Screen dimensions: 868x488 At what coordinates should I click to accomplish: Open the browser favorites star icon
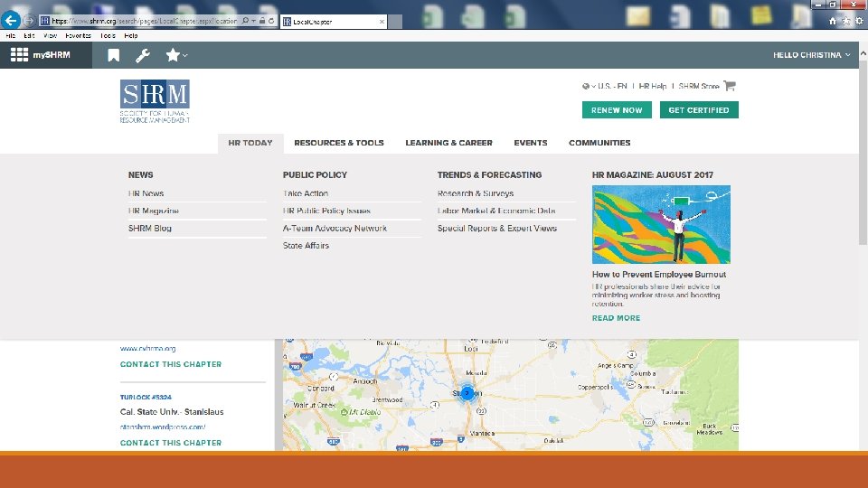[846, 21]
